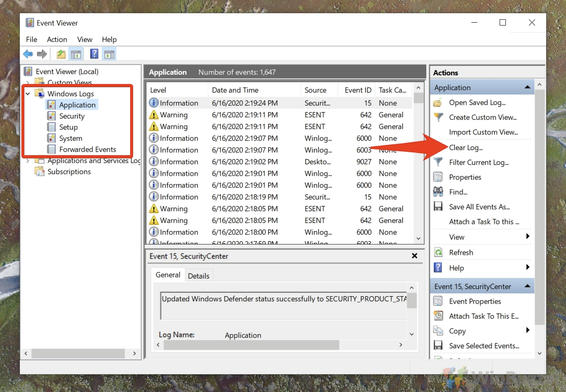Click Save All Events As... label
Viewport: 566px width, 392px height.
pyautogui.click(x=479, y=207)
